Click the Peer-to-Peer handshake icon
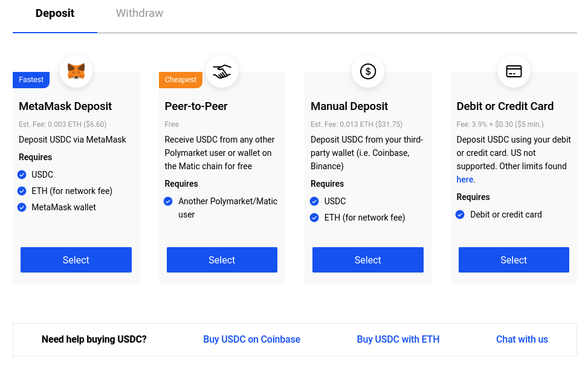Viewport: 588px width, 365px height. pos(222,71)
